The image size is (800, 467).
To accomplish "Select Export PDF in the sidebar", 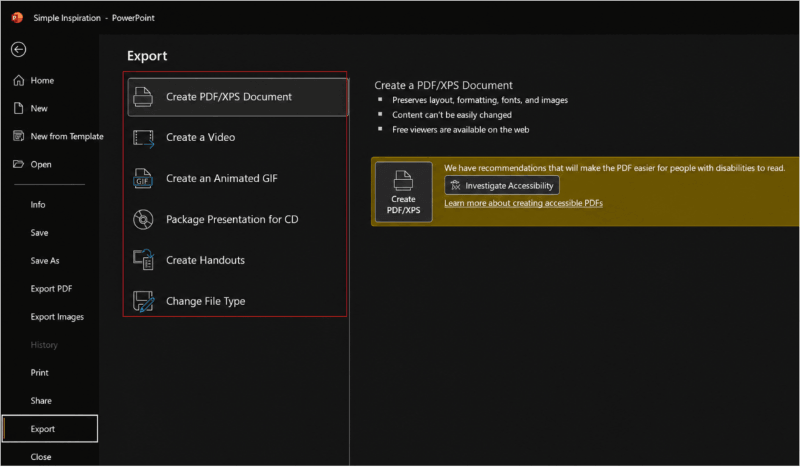I will coord(50,289).
